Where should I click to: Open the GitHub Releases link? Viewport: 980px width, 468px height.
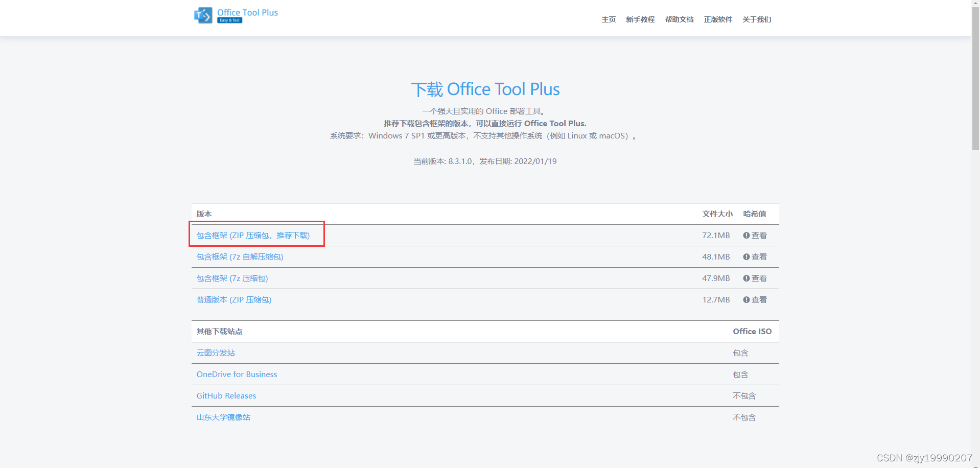pos(226,396)
